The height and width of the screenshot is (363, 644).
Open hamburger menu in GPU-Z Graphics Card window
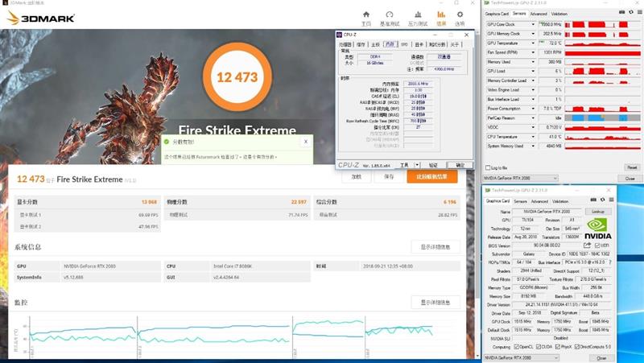pyautogui.click(x=611, y=200)
